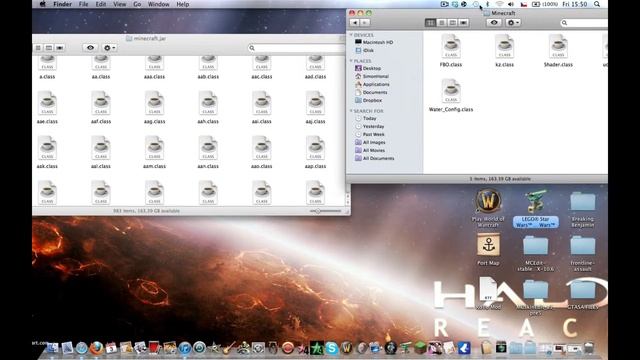This screenshot has height=360, width=640.
Task: Select the Past Week saved search
Action: tap(369, 134)
